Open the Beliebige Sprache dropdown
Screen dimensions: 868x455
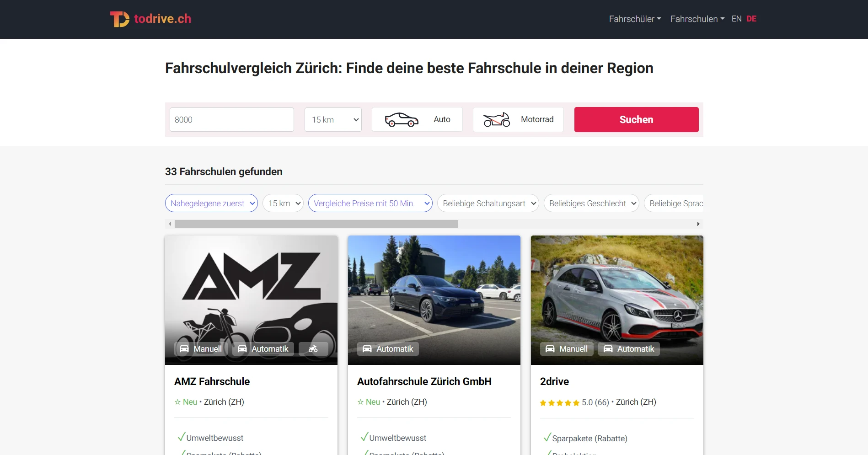pyautogui.click(x=674, y=203)
